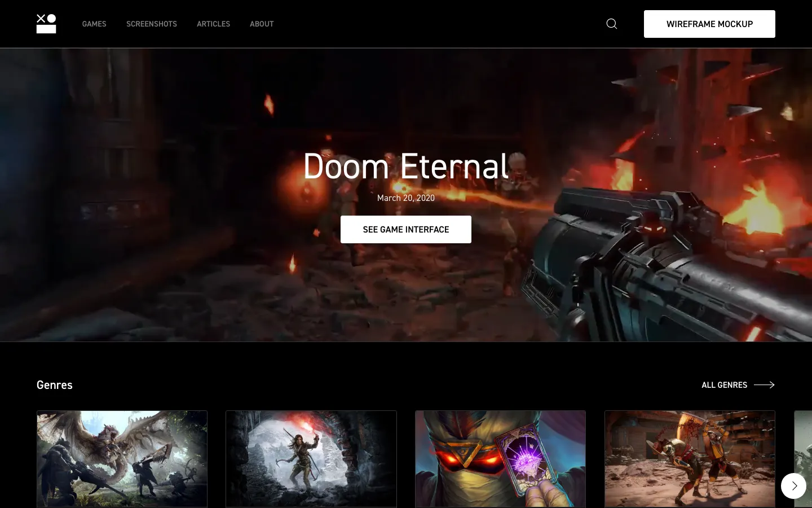
Task: Click the next arrow in genres carousel
Action: (x=793, y=486)
